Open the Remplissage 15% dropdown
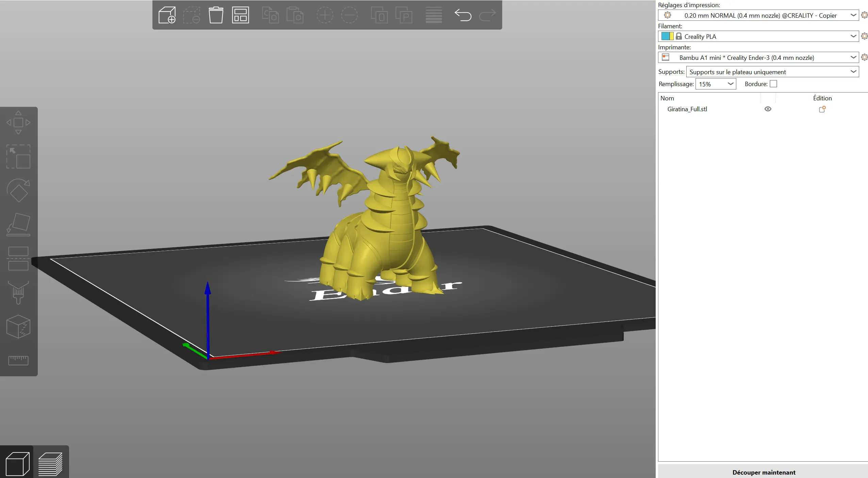This screenshot has height=478, width=868. point(716,84)
